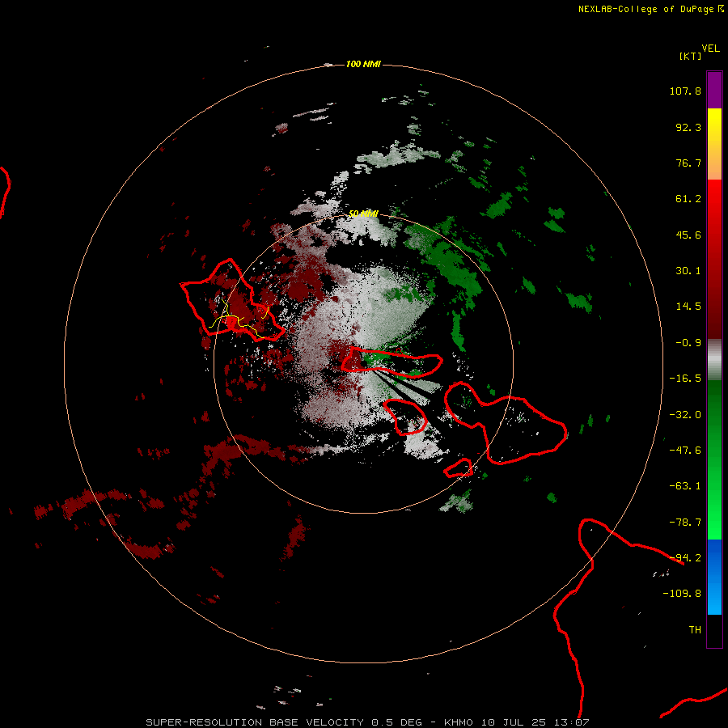Click the TH legend label
Viewport: 728px width, 728px height.
coord(695,630)
